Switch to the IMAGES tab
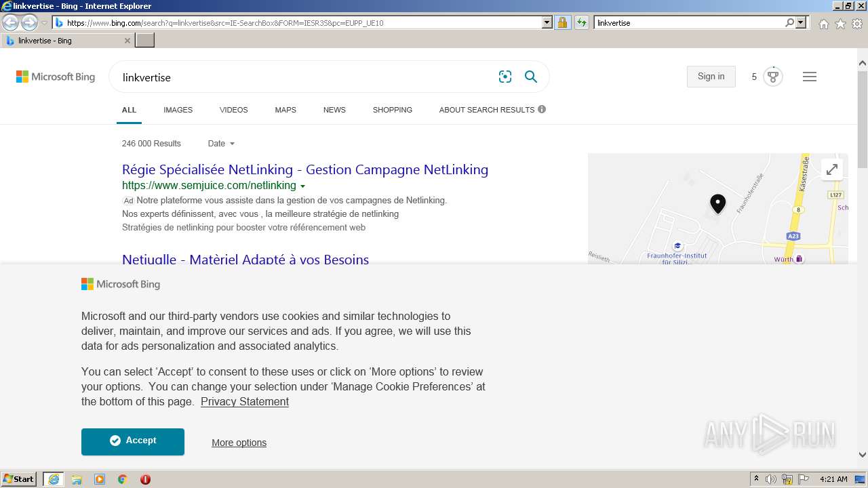The image size is (868, 488). coord(178,110)
